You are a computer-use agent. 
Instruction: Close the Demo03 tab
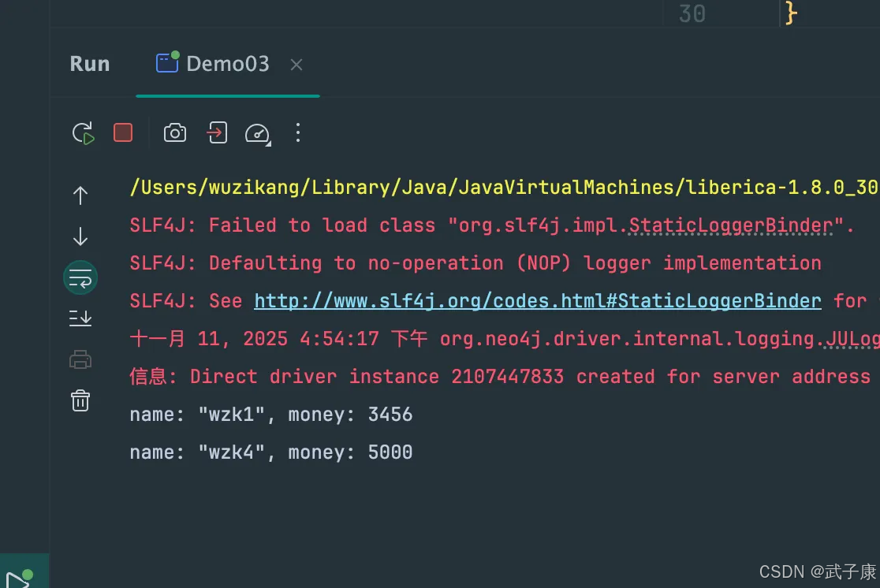[x=296, y=65]
